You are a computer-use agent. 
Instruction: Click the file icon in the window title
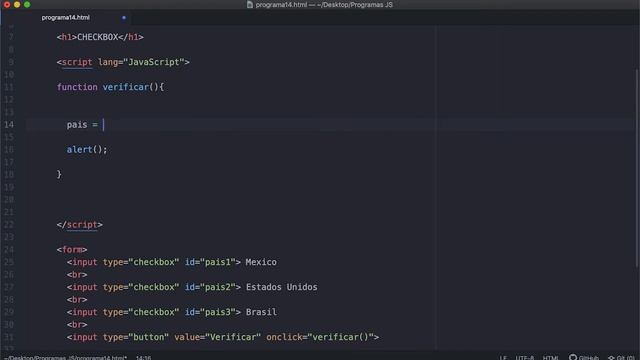250,4
